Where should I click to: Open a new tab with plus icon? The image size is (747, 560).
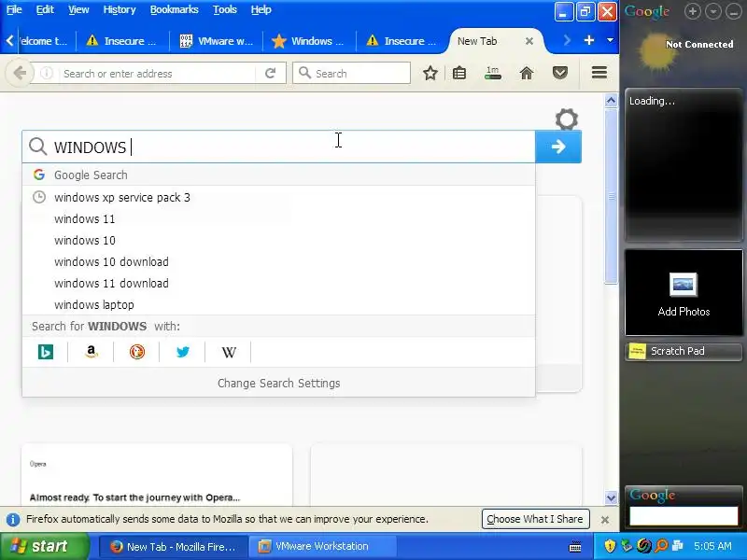coord(589,40)
